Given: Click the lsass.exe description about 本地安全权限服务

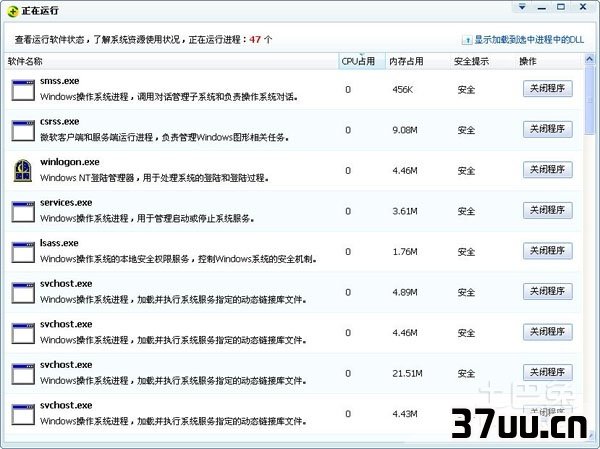Looking at the screenshot, I should 178,259.
